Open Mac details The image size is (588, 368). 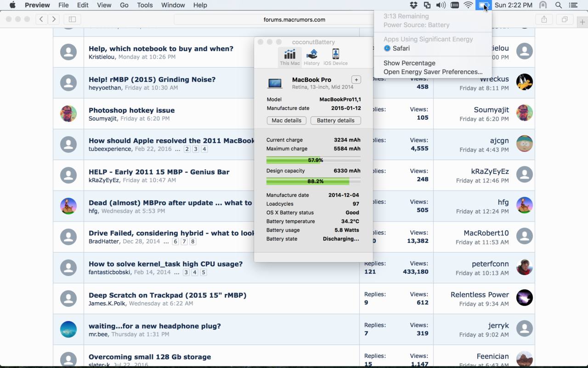pyautogui.click(x=287, y=121)
